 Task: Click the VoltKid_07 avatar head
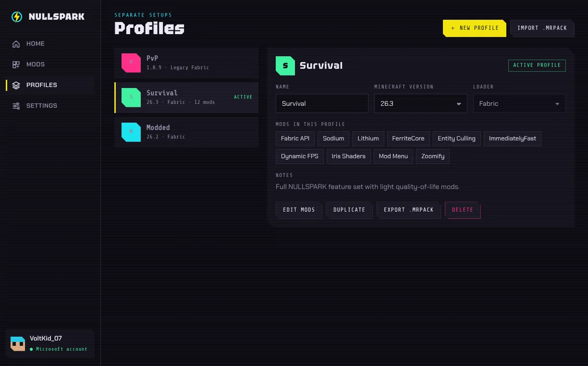18,343
